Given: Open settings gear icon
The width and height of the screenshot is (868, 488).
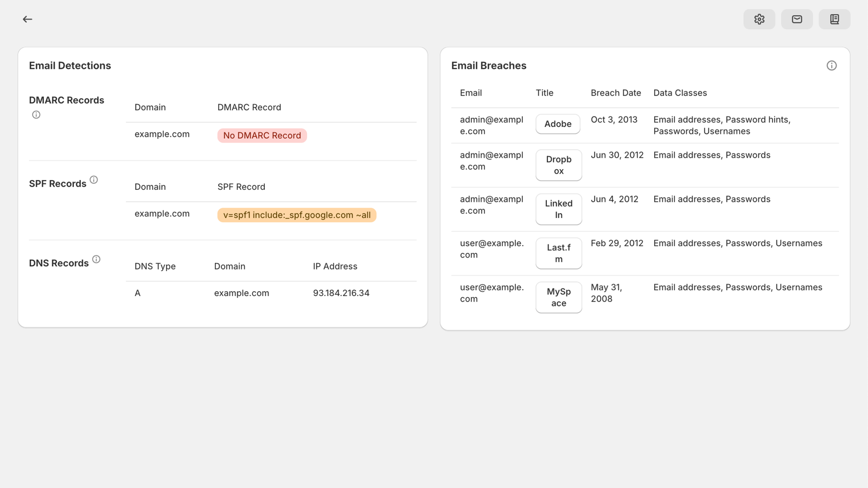Looking at the screenshot, I should [759, 20].
